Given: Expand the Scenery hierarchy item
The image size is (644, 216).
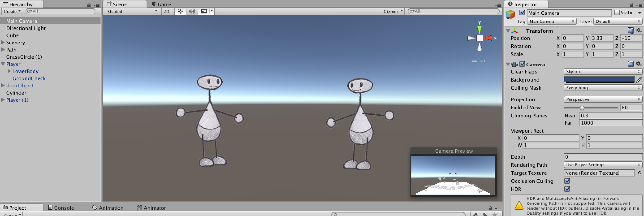Looking at the screenshot, I should (x=3, y=43).
